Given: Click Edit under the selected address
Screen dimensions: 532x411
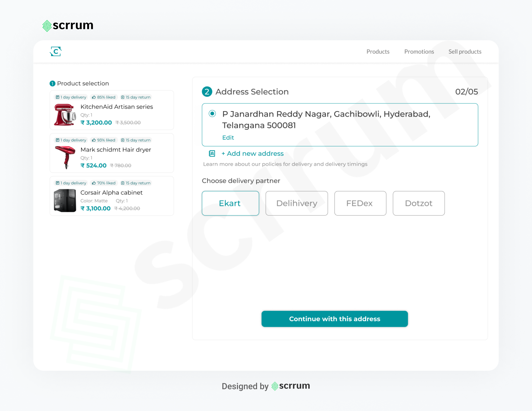Looking at the screenshot, I should coord(228,138).
